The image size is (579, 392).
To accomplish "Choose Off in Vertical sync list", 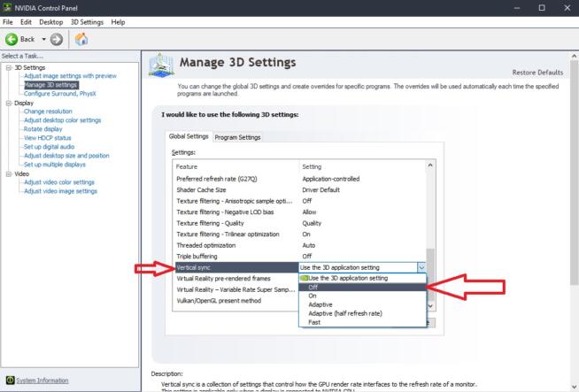I will 362,288.
